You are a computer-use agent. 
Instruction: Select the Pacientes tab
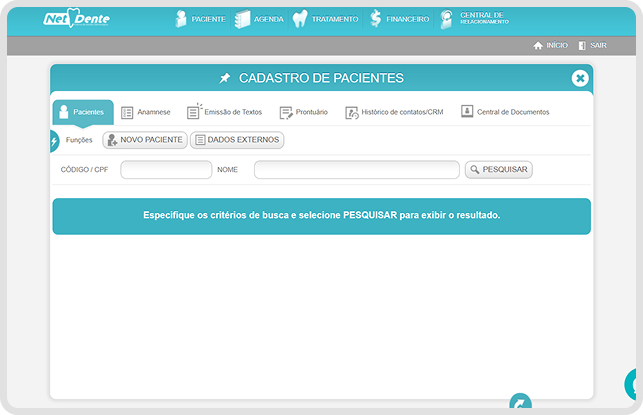pos(83,112)
